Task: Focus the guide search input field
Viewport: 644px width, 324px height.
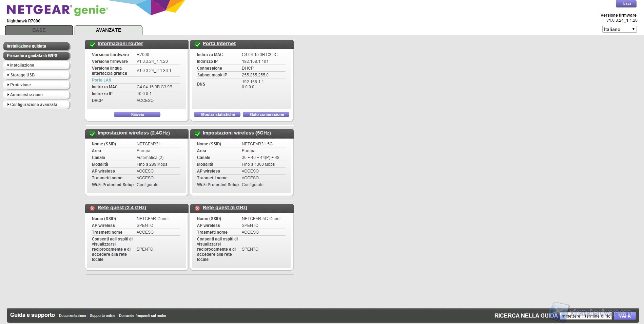Action: (586, 316)
